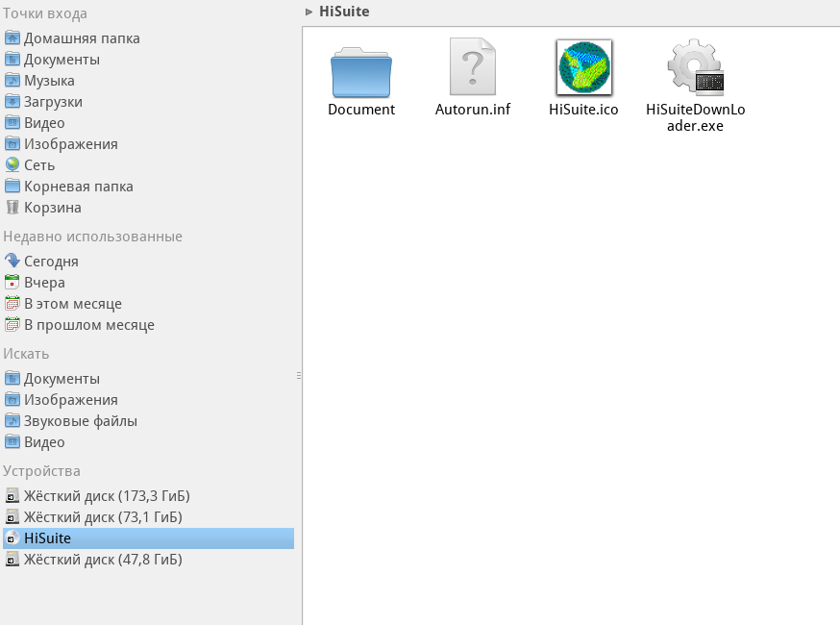The width and height of the screenshot is (840, 625).
Task: Click the Звуковые файлы search icon
Action: 12,421
